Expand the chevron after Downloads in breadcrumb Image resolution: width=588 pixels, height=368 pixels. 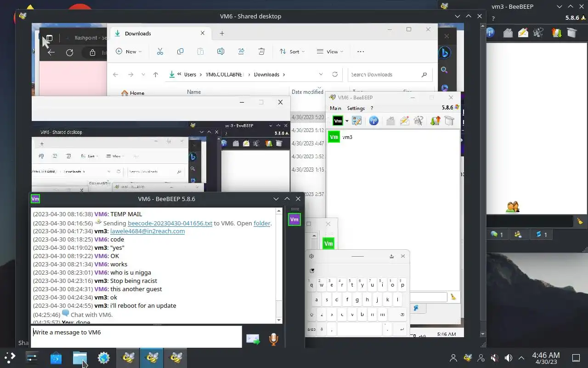point(284,75)
